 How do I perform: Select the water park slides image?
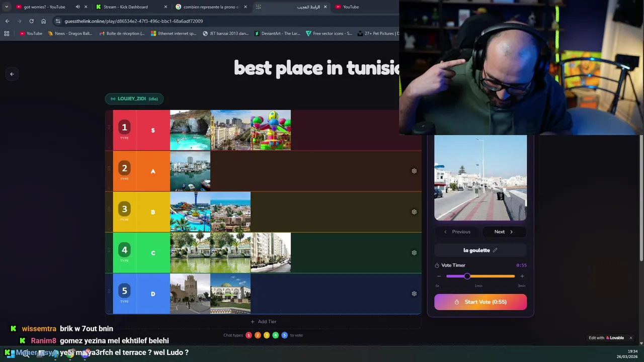click(x=190, y=212)
